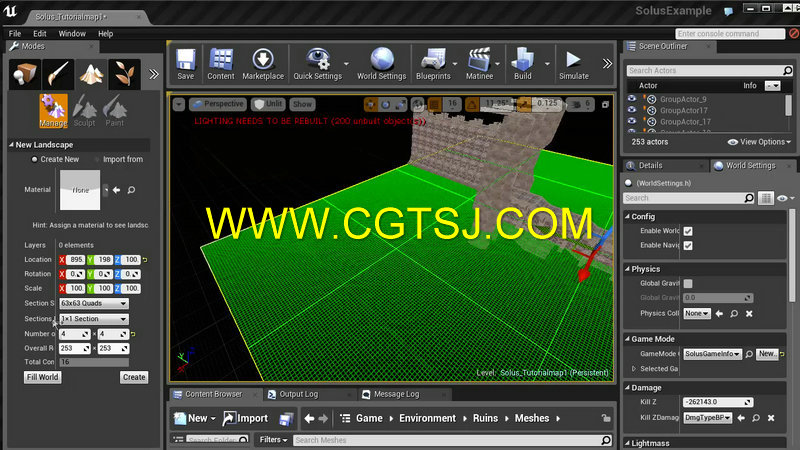Viewport: 800px width, 450px height.
Task: Click the Fill World button
Action: click(x=43, y=377)
